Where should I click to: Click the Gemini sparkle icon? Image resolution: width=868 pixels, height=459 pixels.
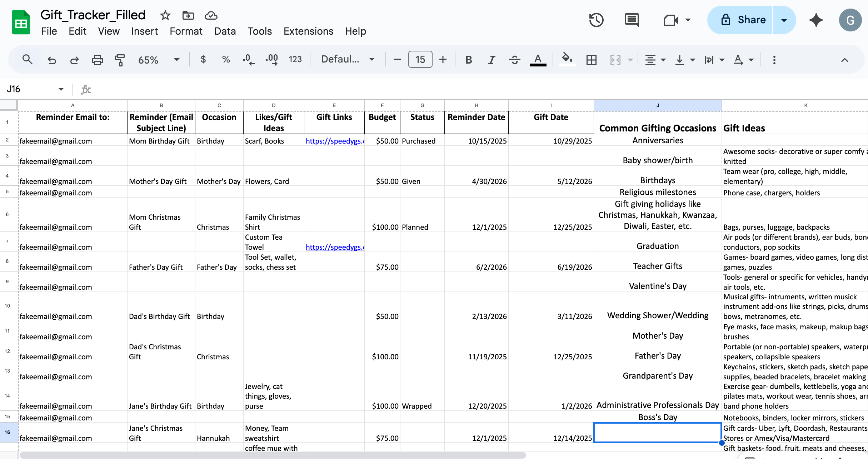pos(816,20)
